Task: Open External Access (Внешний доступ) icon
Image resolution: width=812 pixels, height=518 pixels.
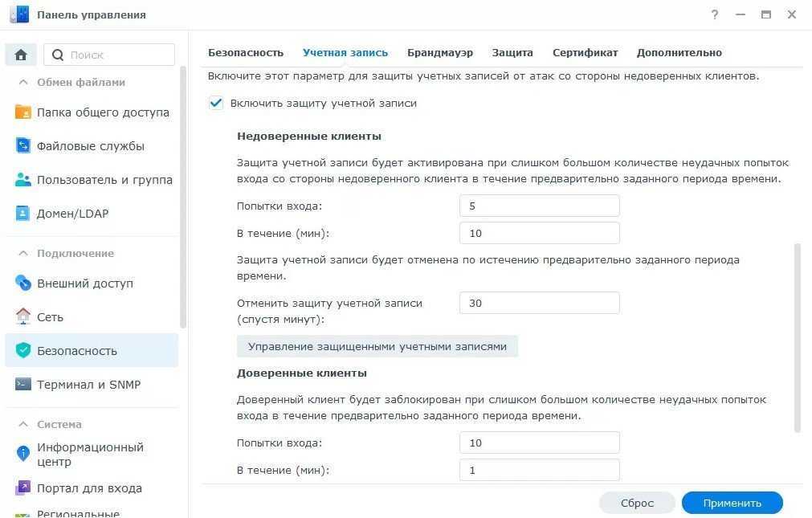Action: coord(23,283)
